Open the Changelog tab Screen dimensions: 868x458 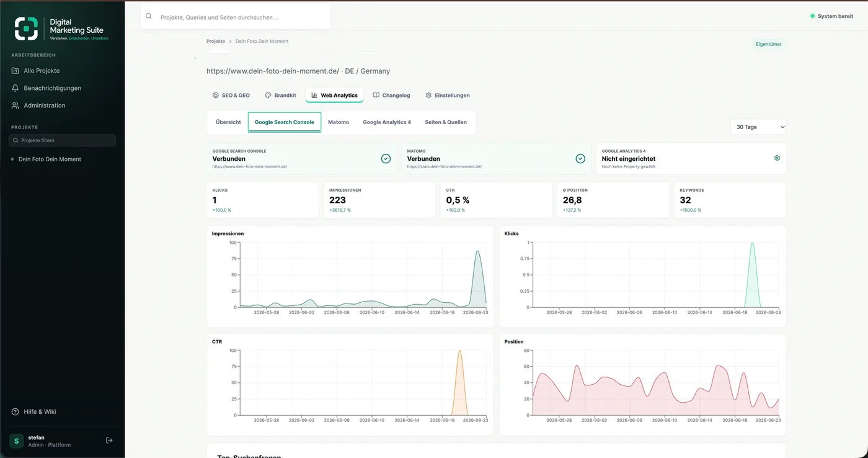[391, 96]
